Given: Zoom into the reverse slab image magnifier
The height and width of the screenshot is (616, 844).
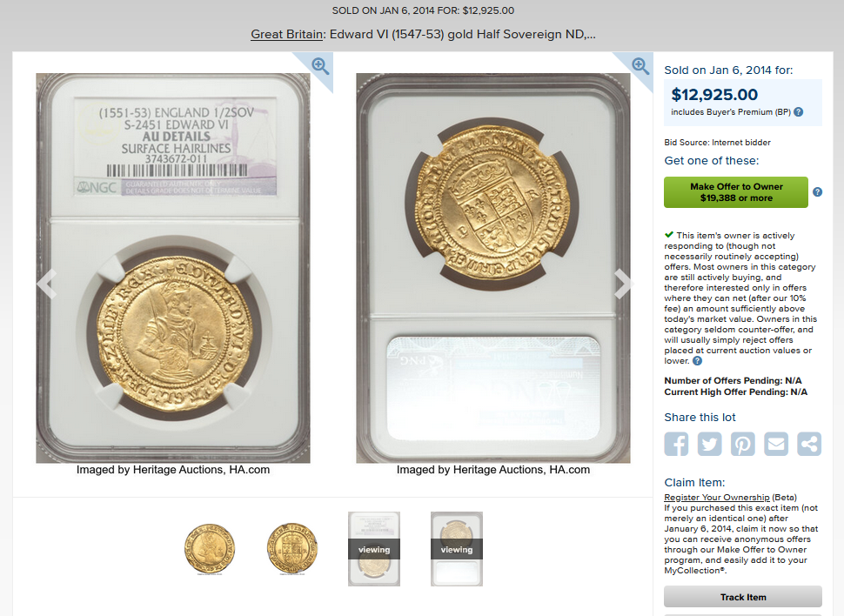Looking at the screenshot, I should point(640,66).
